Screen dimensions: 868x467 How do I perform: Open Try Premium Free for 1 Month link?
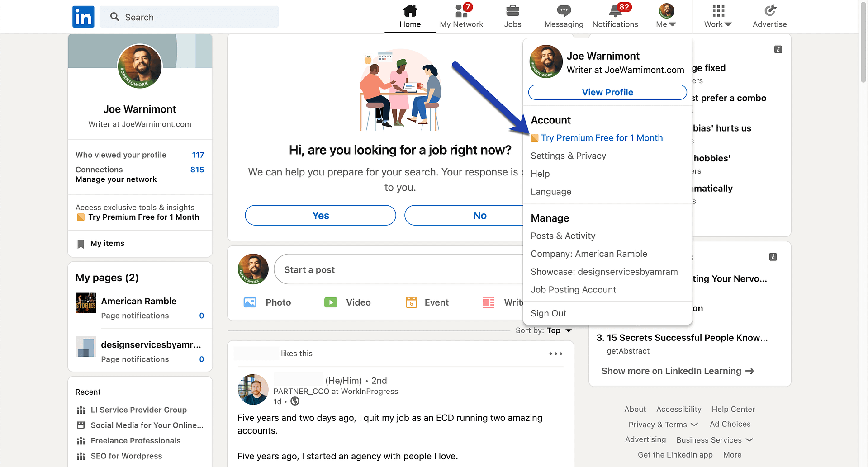pos(602,138)
